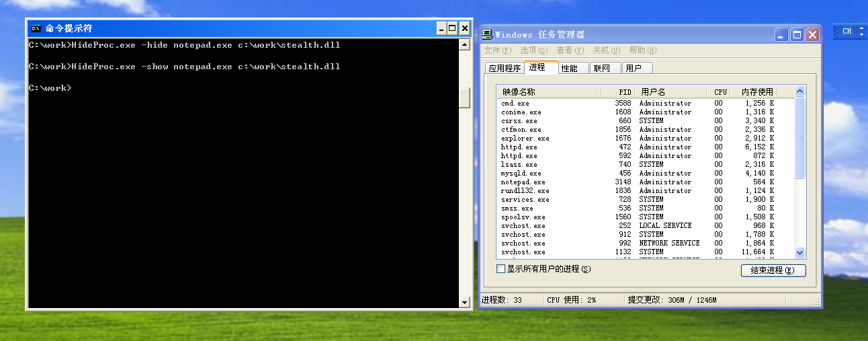This screenshot has height=341, width=868.
Task: Click the process list scrollbar thumb
Action: pyautogui.click(x=799, y=138)
